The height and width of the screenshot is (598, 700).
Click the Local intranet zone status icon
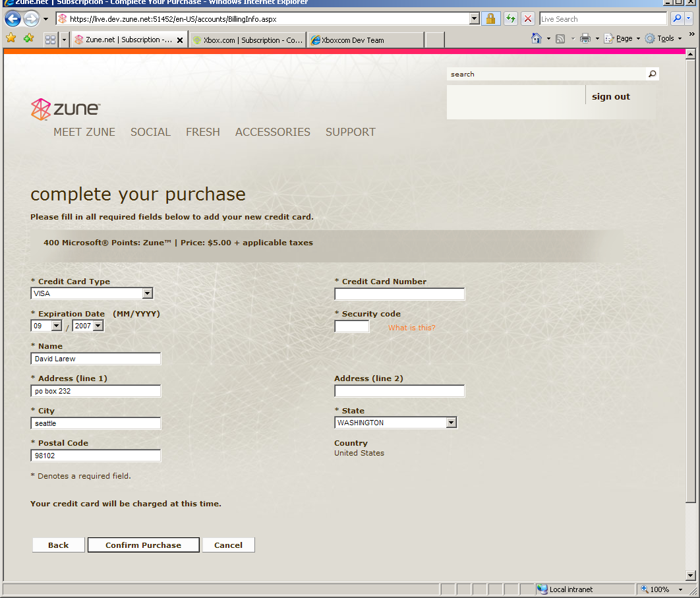click(542, 589)
